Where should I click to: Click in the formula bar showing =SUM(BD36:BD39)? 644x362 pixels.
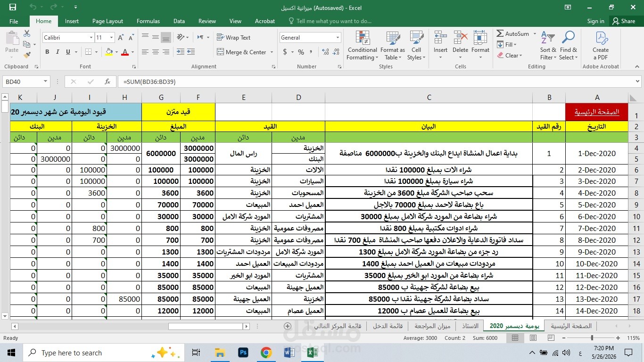tap(375, 82)
